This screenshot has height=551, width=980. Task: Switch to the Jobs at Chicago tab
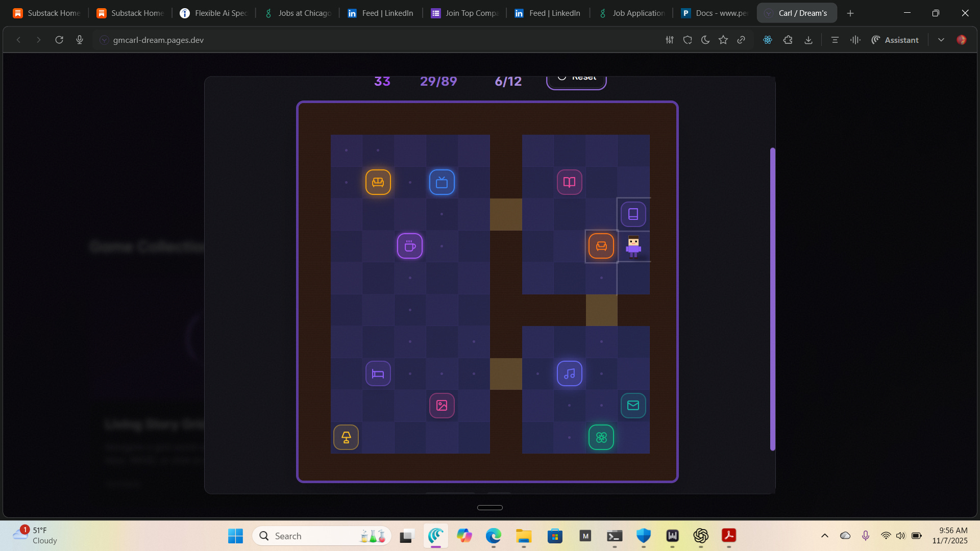[299, 13]
